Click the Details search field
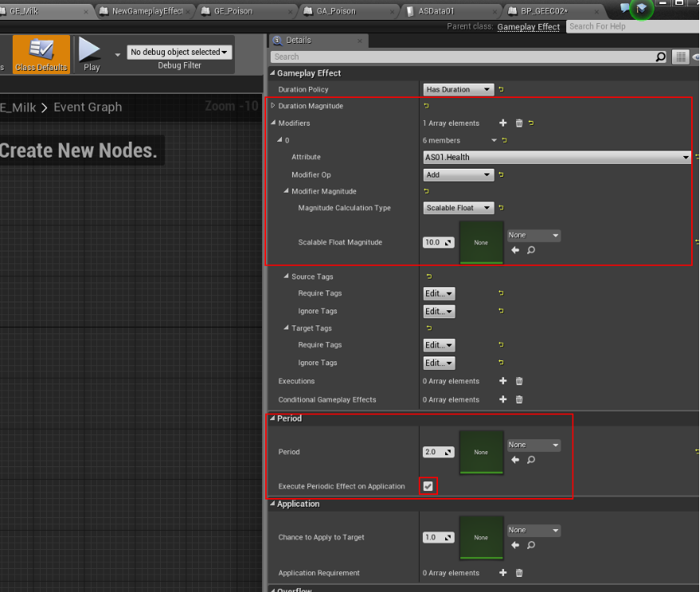The width and height of the screenshot is (700, 592). pos(463,56)
